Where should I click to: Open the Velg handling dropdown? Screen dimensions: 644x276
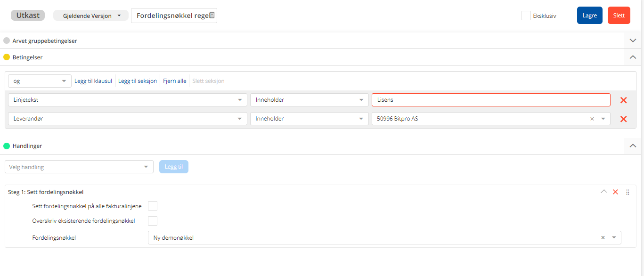tap(79, 167)
